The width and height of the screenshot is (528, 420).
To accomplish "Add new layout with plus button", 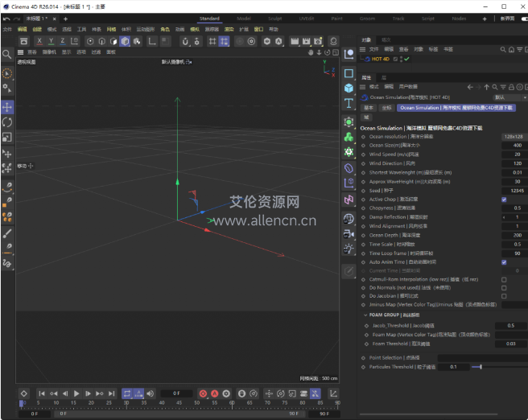I will click(485, 19).
